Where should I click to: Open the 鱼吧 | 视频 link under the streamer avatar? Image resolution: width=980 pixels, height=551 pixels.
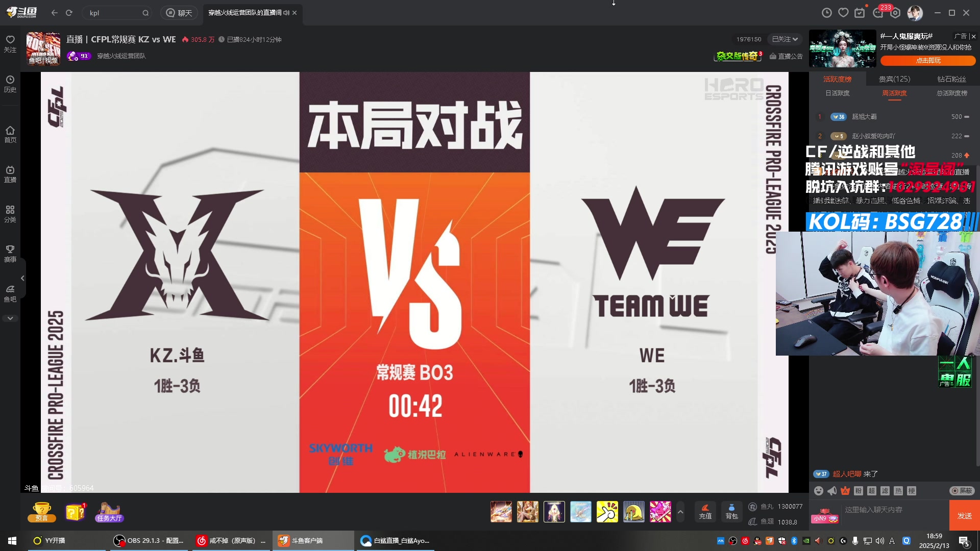43,60
